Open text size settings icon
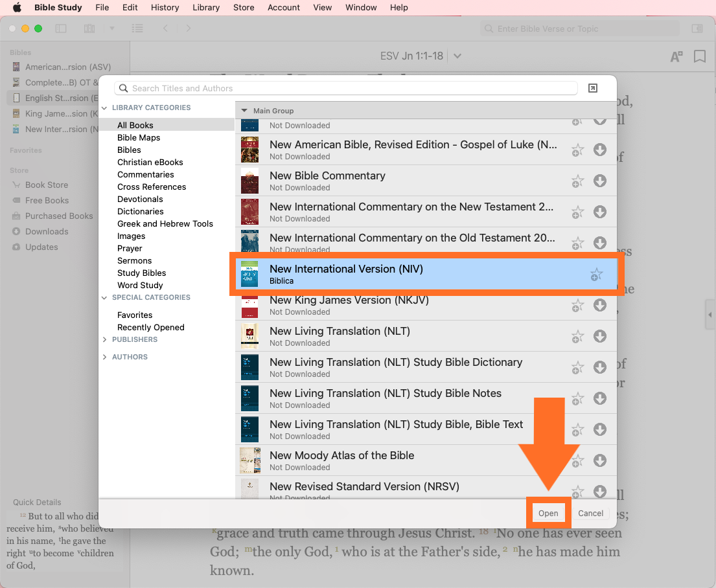The height and width of the screenshot is (588, 716). click(676, 56)
